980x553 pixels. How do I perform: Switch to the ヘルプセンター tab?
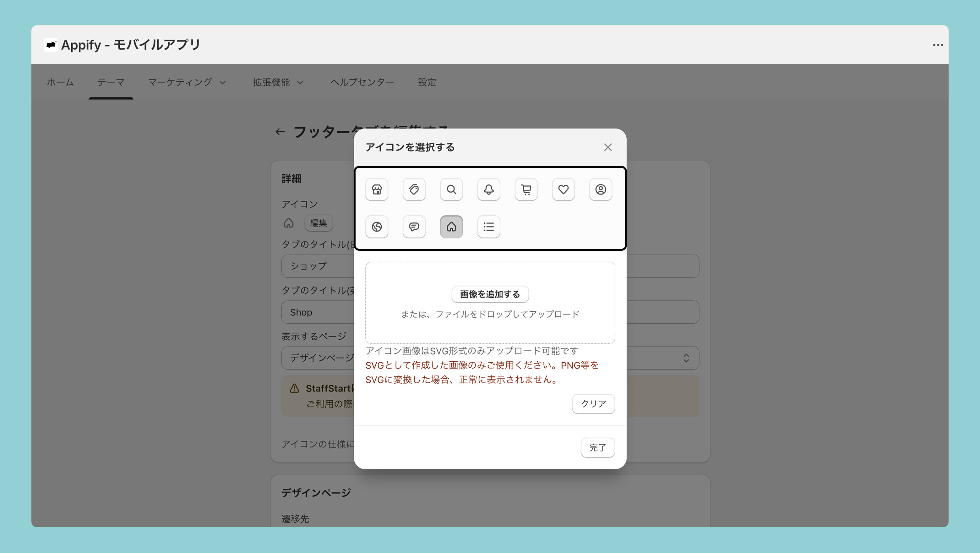pyautogui.click(x=362, y=82)
